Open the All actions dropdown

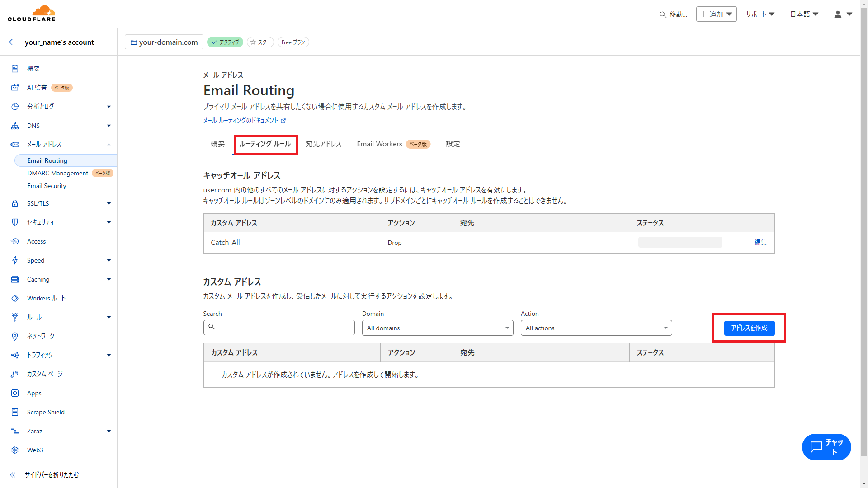596,328
